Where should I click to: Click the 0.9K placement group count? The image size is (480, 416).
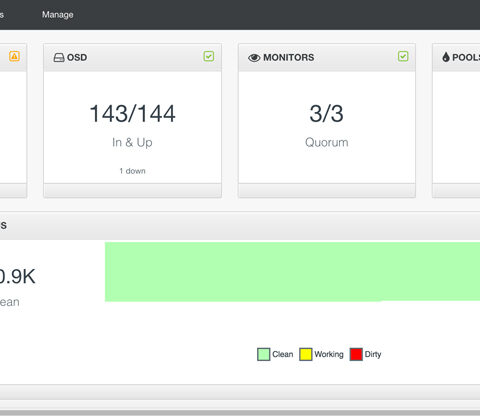point(17,276)
